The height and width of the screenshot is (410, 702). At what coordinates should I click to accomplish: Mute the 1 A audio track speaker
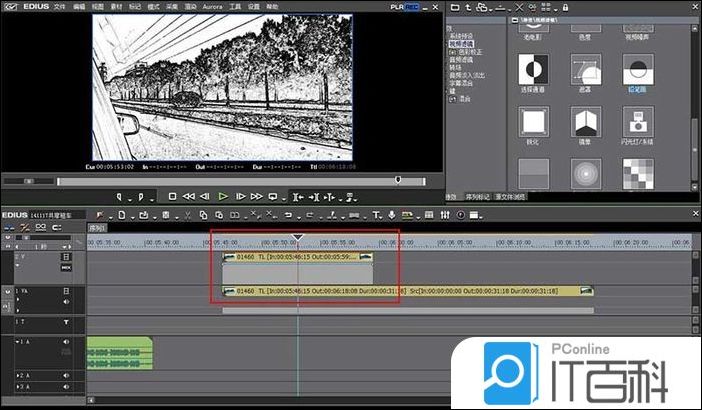click(x=66, y=342)
